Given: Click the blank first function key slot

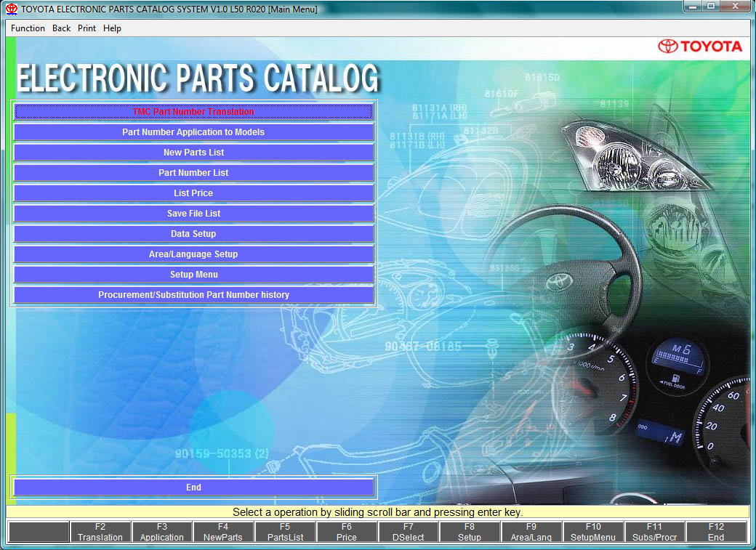Looking at the screenshot, I should tap(39, 532).
